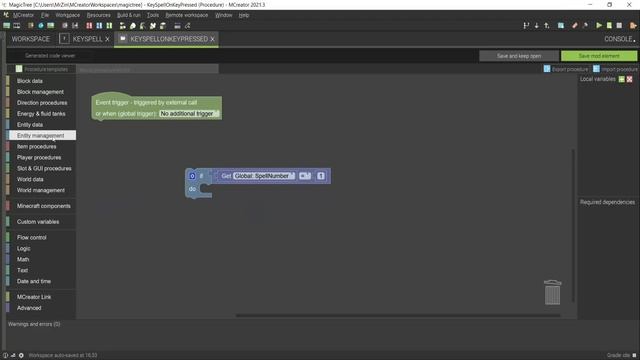
Task: Click the if block mutator gear icon
Action: [x=192, y=176]
